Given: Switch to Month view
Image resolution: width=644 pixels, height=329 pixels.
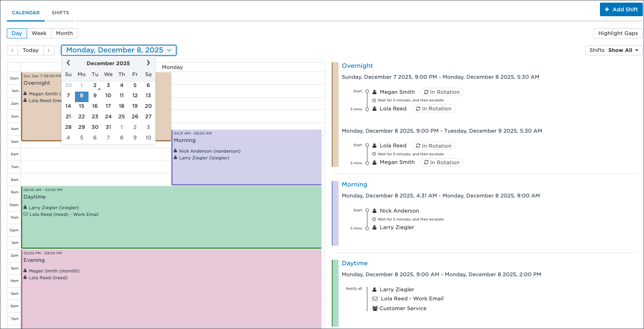Looking at the screenshot, I should pyautogui.click(x=64, y=33).
